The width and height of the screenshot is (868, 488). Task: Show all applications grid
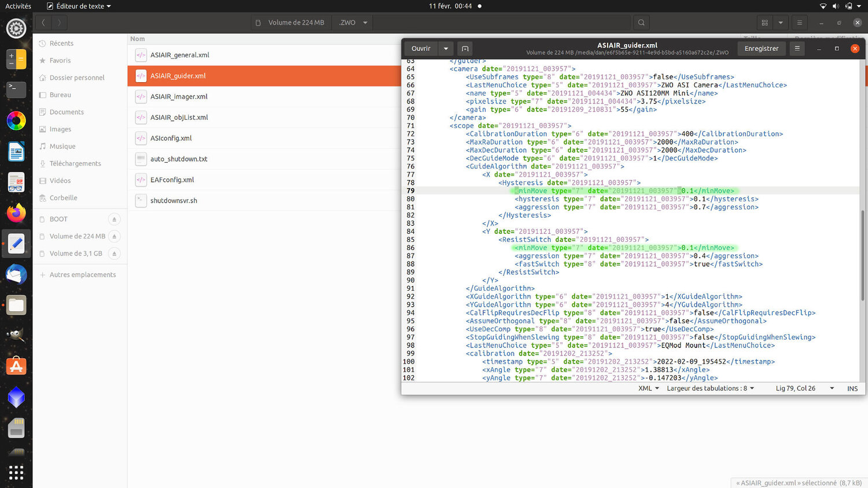pyautogui.click(x=16, y=472)
